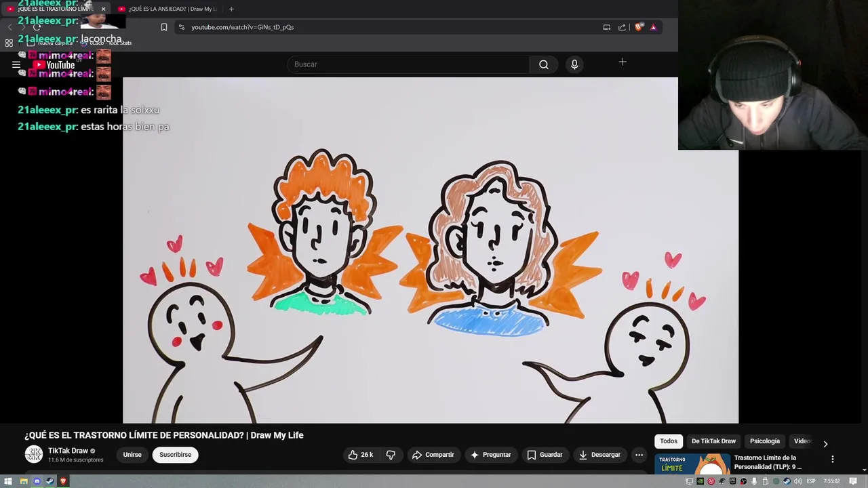Subscribe with the Suscribirse button
The width and height of the screenshot is (868, 488).
pos(176,455)
